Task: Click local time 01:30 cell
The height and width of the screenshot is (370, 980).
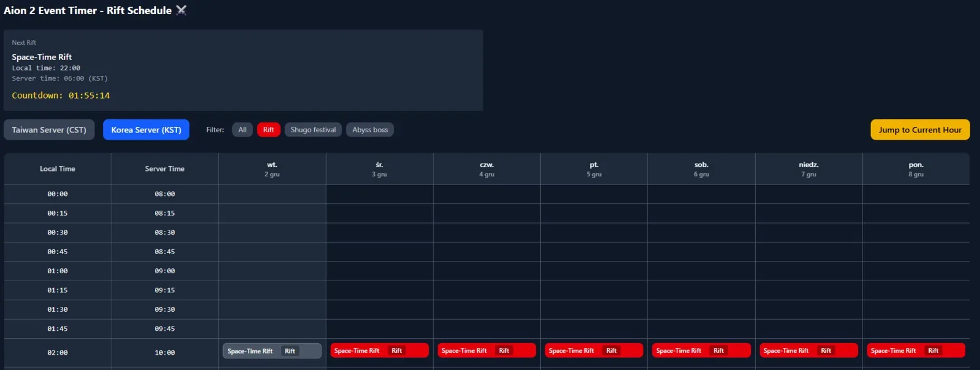Action: coord(58,309)
